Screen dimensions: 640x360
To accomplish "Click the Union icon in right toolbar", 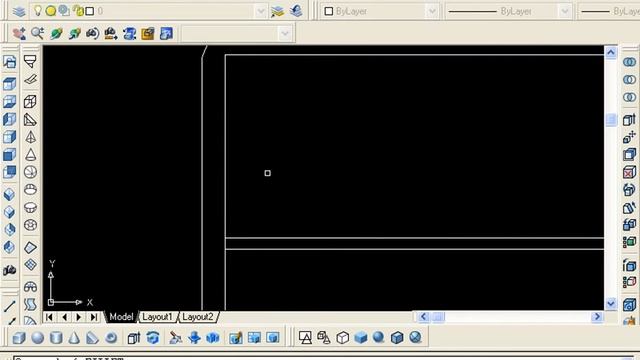I will coord(629,62).
